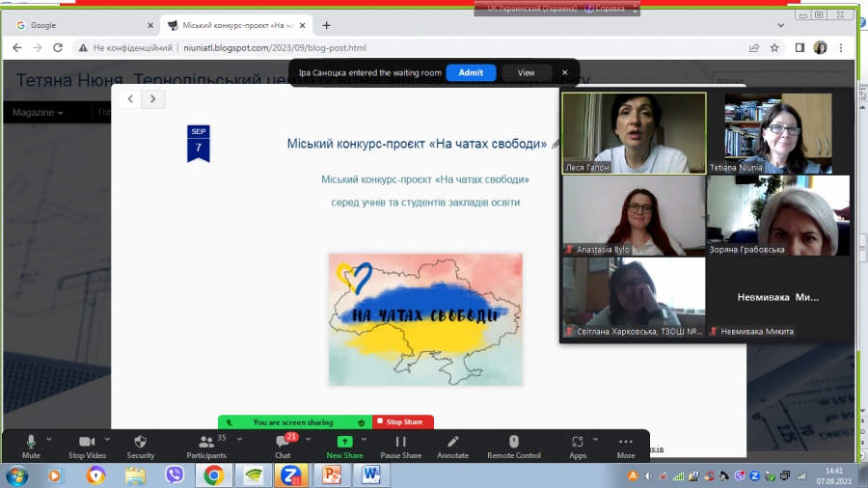
Task: Open the Participants panel
Action: pos(205,443)
